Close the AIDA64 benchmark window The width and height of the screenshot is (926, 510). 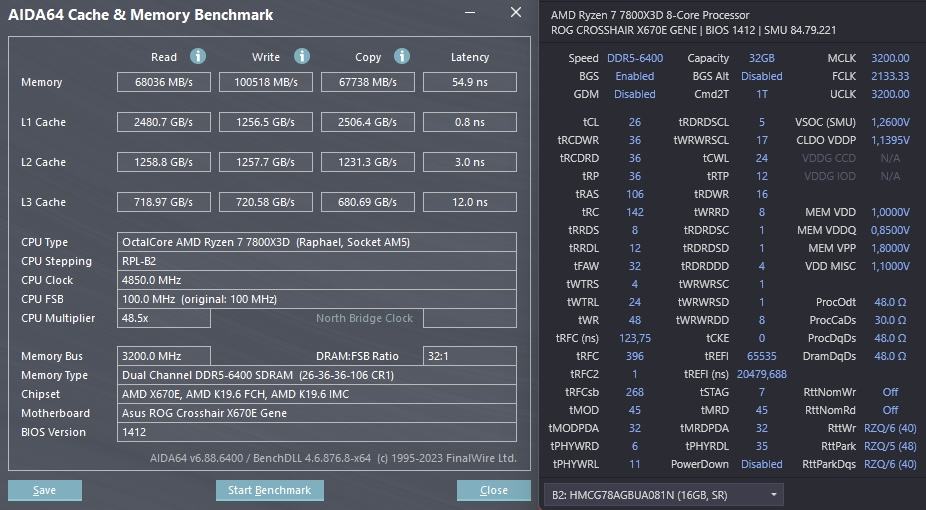[x=516, y=13]
